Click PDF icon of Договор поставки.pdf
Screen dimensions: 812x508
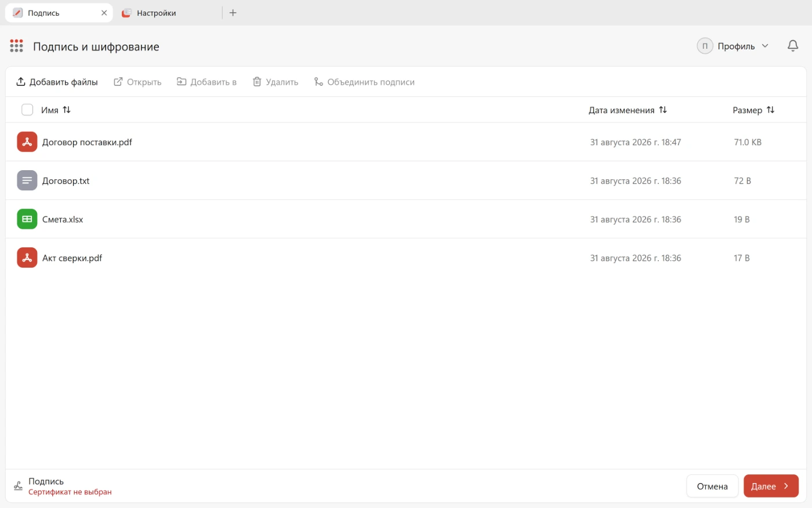pos(27,142)
